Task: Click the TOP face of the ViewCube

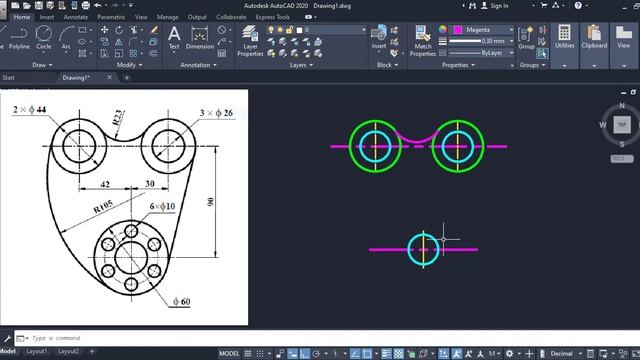Action: (622, 124)
